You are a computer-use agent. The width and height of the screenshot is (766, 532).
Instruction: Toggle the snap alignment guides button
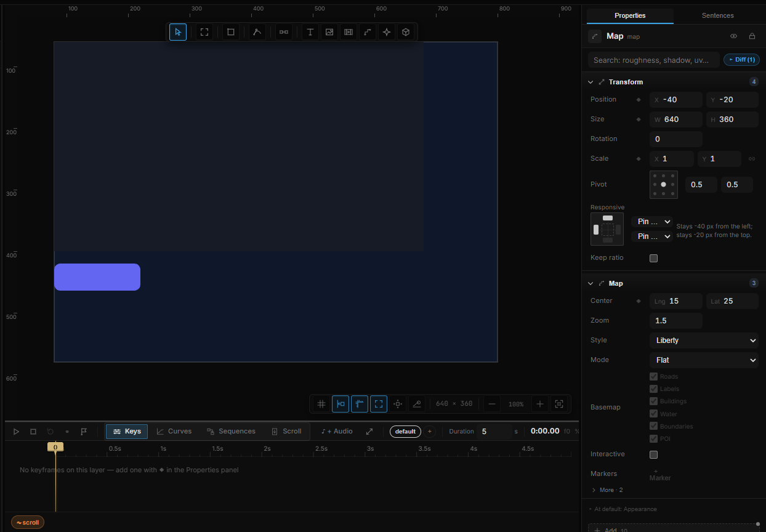tap(341, 404)
